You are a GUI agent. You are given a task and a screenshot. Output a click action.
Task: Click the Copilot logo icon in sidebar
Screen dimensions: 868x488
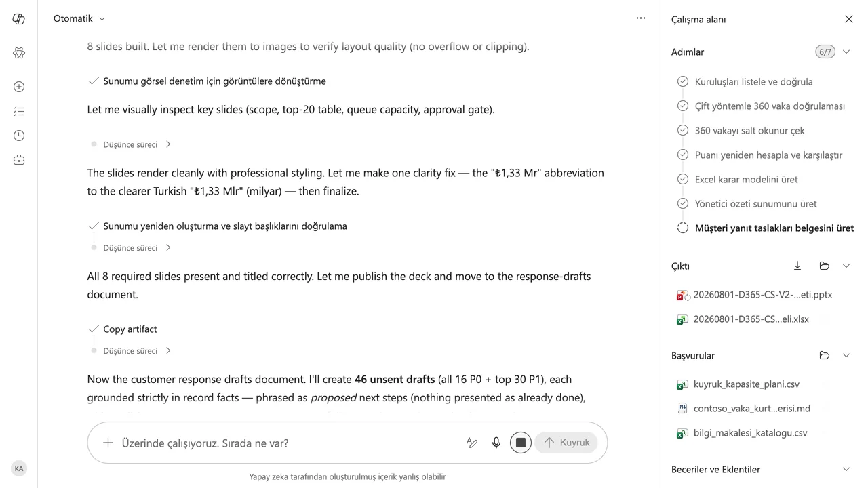coord(19,19)
